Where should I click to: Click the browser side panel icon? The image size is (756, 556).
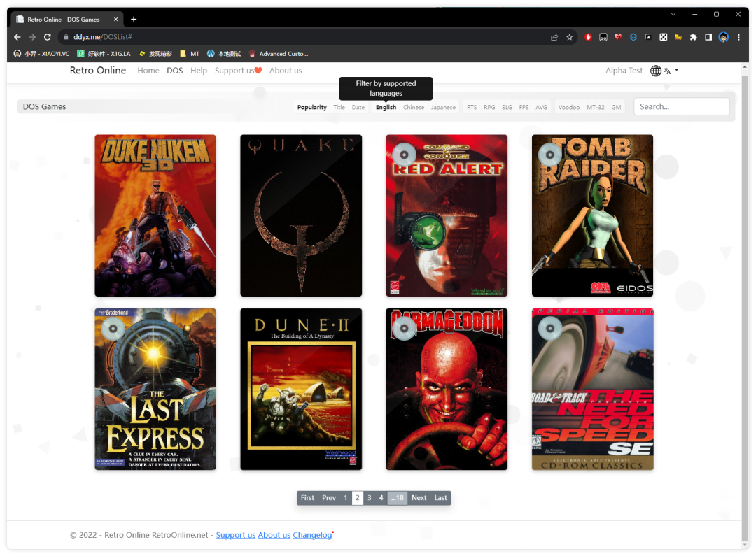[x=708, y=37]
